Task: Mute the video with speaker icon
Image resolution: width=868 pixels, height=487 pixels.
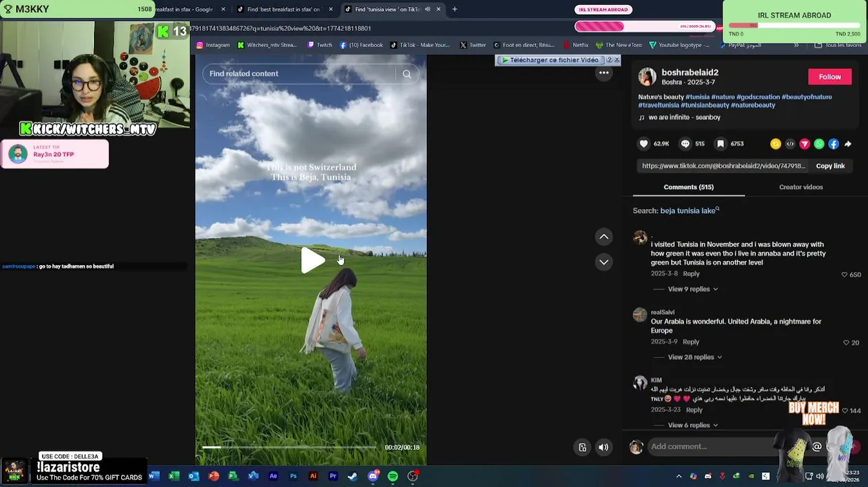Action: tap(603, 447)
